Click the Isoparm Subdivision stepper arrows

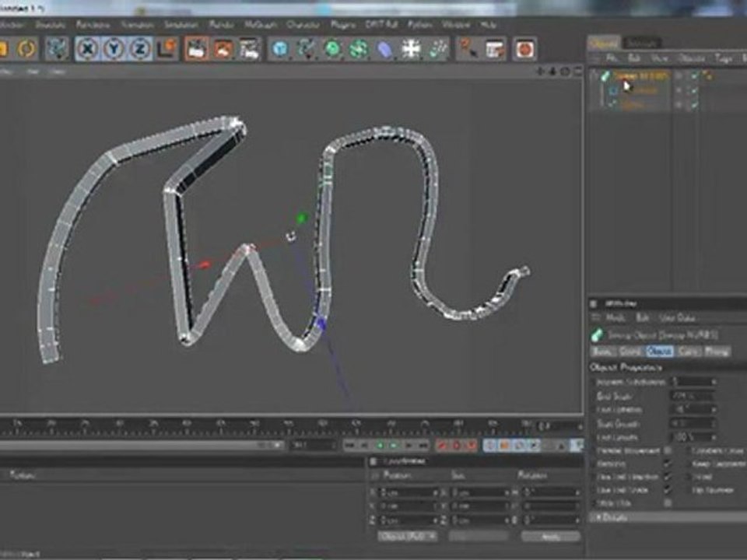[x=714, y=381]
